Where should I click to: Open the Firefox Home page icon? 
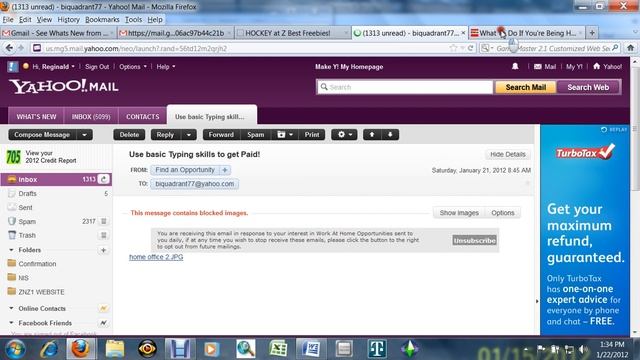[630, 48]
